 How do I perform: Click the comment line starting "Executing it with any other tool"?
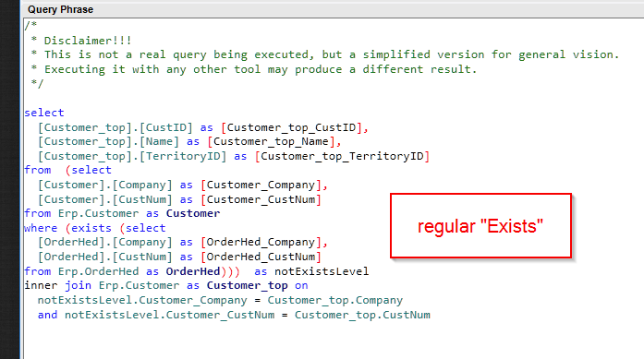tap(254, 69)
